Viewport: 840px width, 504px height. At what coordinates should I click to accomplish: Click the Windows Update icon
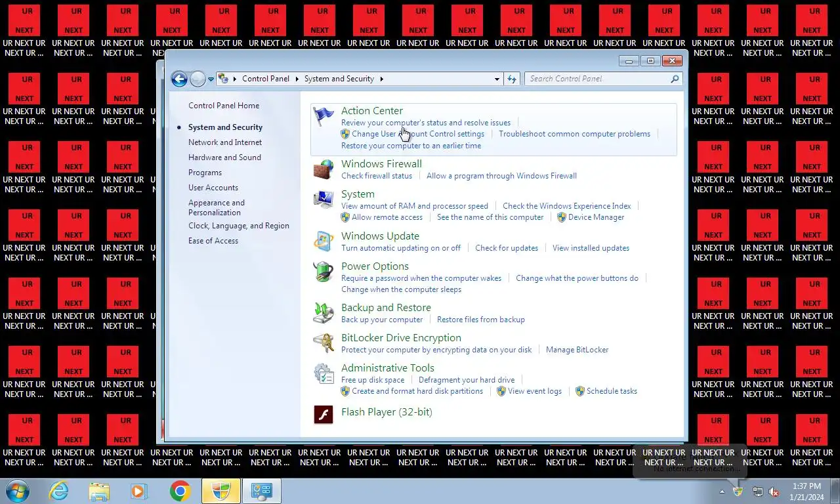pos(323,241)
